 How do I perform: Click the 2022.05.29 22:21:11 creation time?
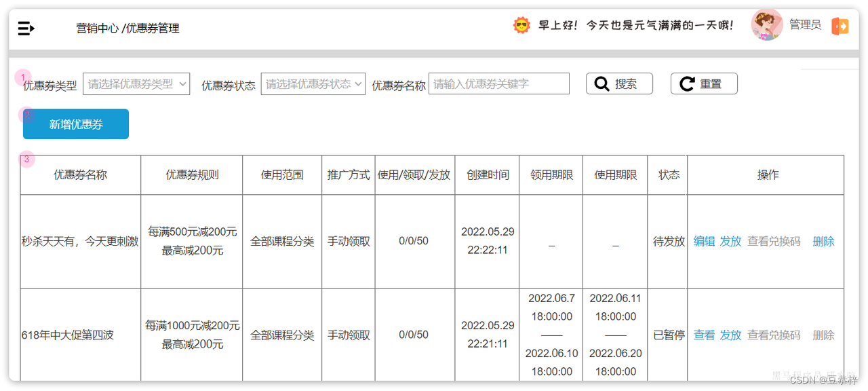(488, 335)
